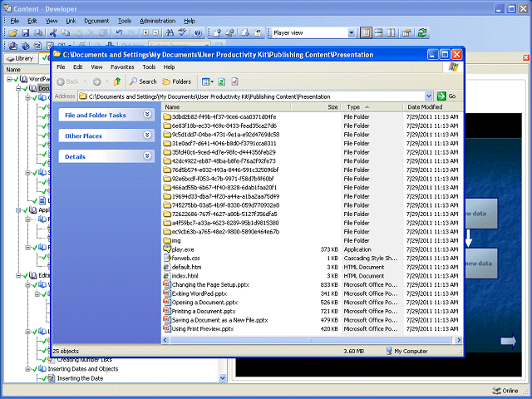The width and height of the screenshot is (532, 399).
Task: Click the Save icon in Developer toolbar
Action: click(x=26, y=33)
